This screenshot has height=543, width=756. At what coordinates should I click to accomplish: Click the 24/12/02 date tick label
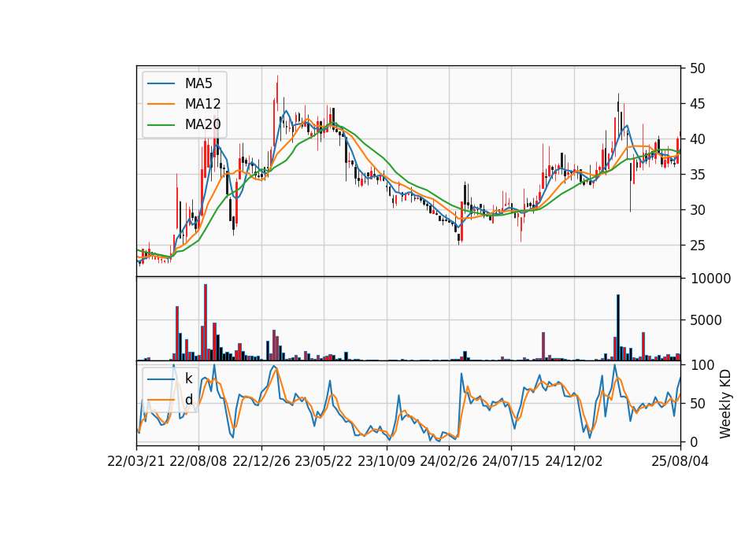(x=574, y=461)
